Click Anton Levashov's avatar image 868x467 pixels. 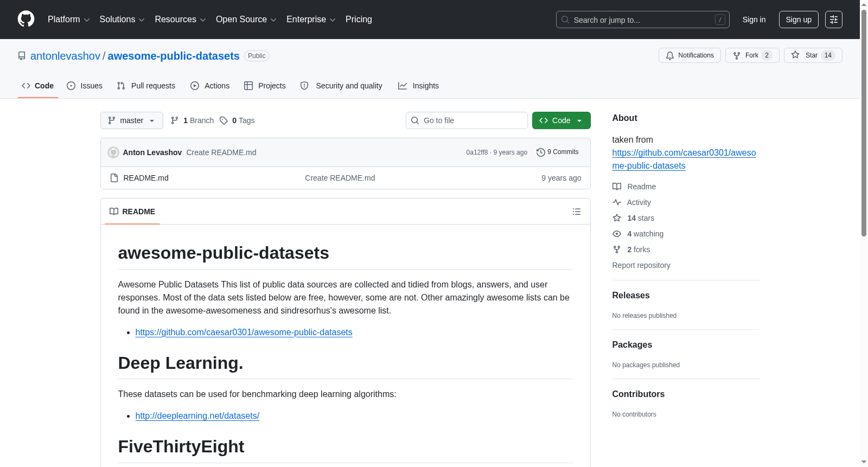pos(113,152)
